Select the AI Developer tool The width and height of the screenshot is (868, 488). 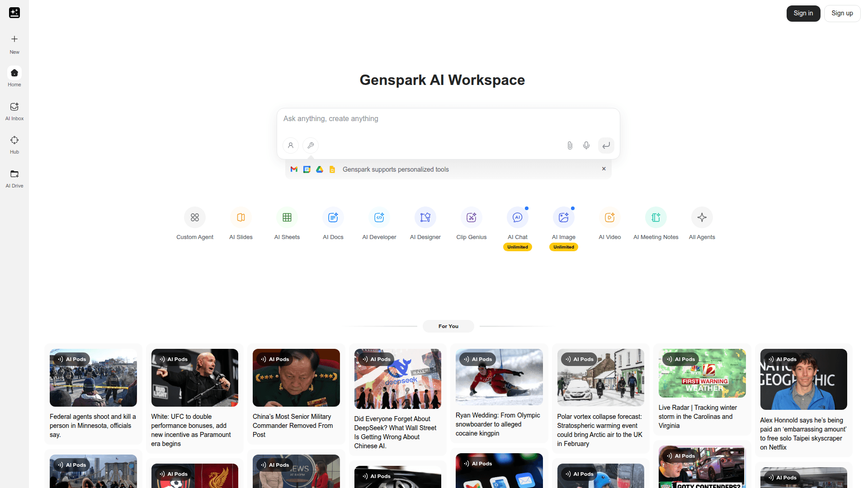[379, 224]
